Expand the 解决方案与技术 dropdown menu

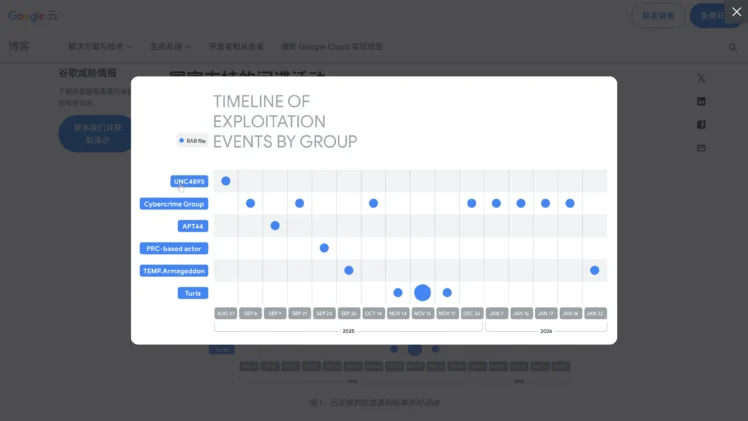tap(100, 47)
